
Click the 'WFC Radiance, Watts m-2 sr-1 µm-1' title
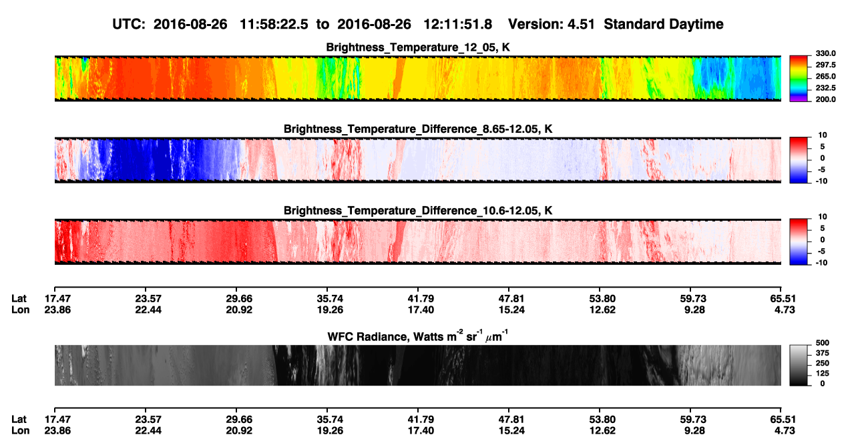click(418, 336)
